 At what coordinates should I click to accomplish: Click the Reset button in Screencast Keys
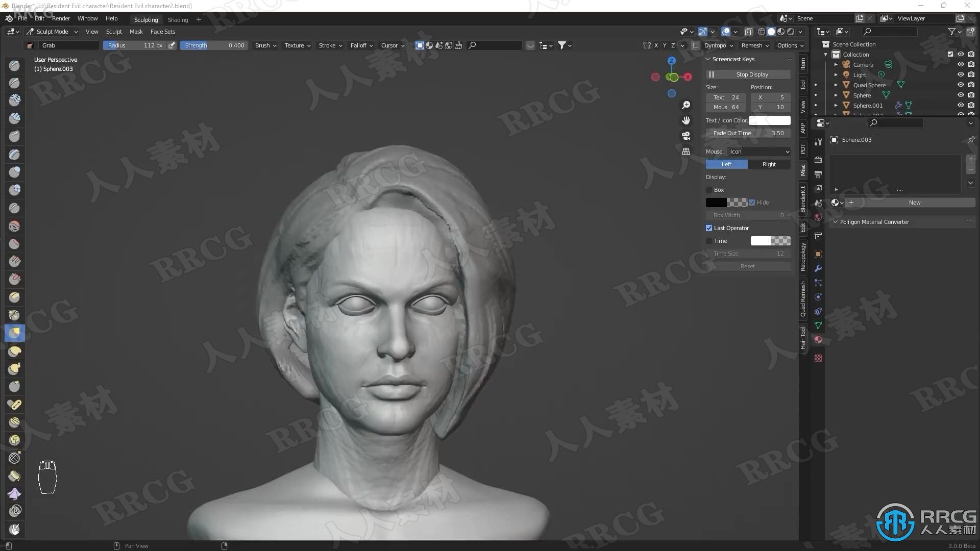click(748, 266)
